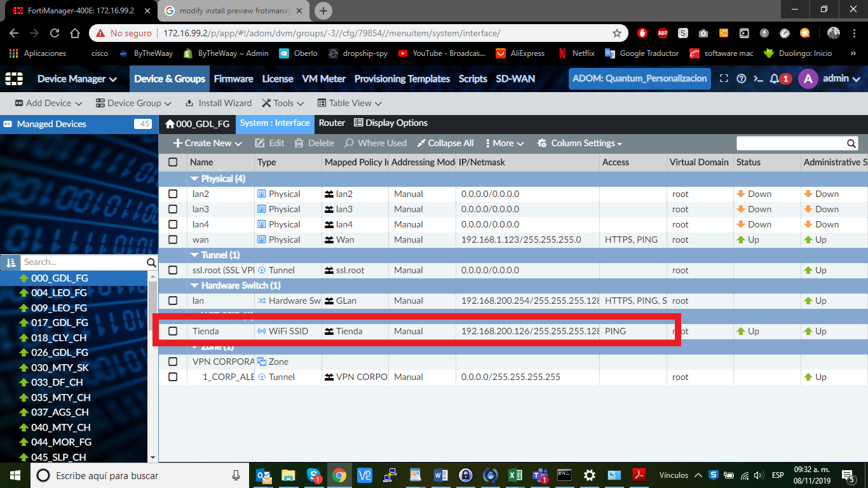Go back in browser history
The image size is (868, 488).
[x=14, y=33]
